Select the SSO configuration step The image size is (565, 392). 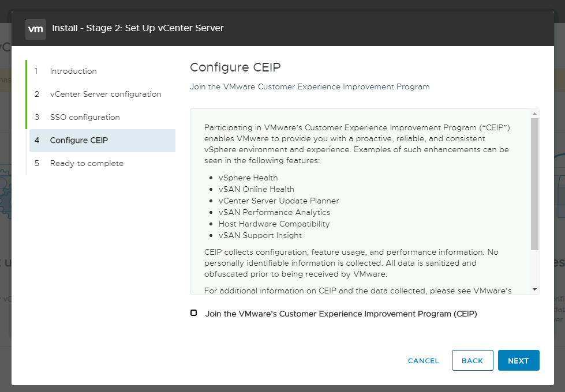85,118
